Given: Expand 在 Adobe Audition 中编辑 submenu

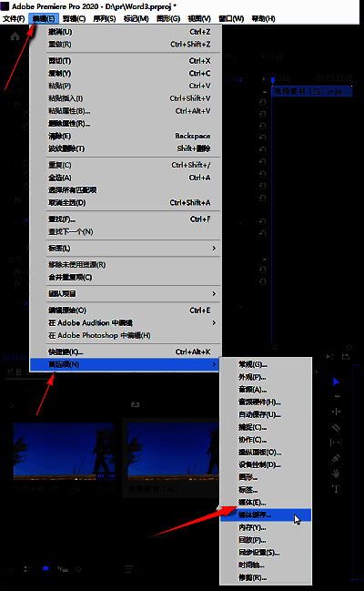Looking at the screenshot, I should pos(126,323).
